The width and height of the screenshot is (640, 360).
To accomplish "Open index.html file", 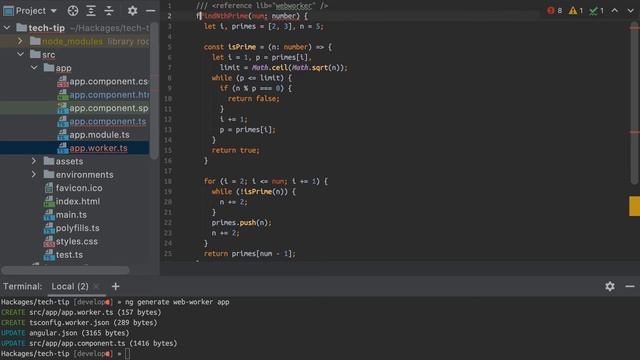I will 71,202.
